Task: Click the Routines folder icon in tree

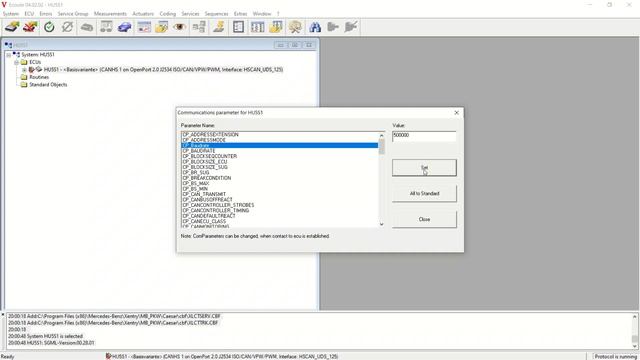Action: tap(24, 77)
